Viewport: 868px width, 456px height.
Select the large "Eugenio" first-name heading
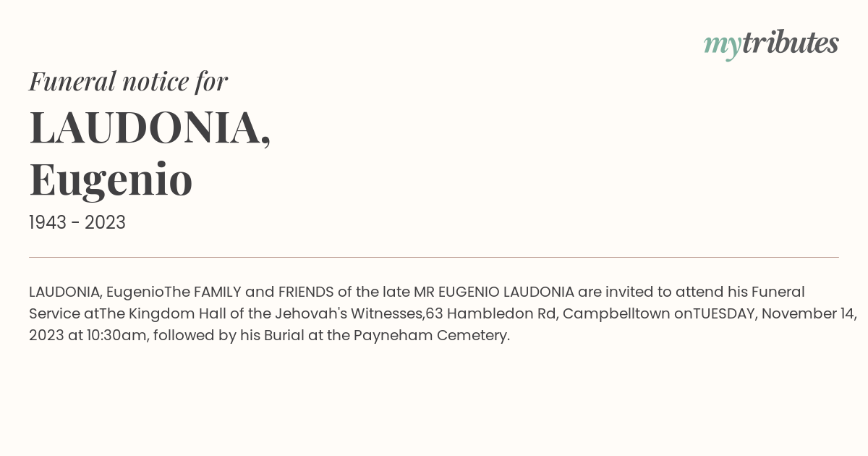pyautogui.click(x=111, y=180)
